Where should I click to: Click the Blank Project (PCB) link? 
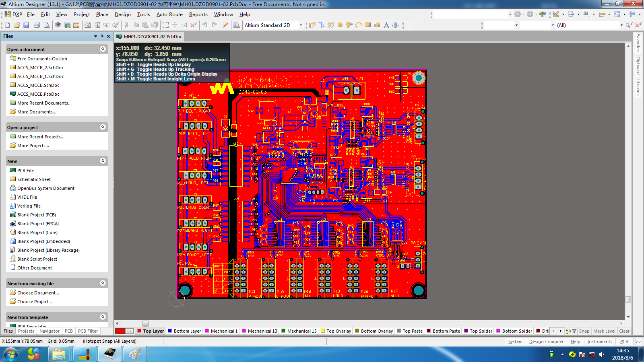(x=36, y=215)
